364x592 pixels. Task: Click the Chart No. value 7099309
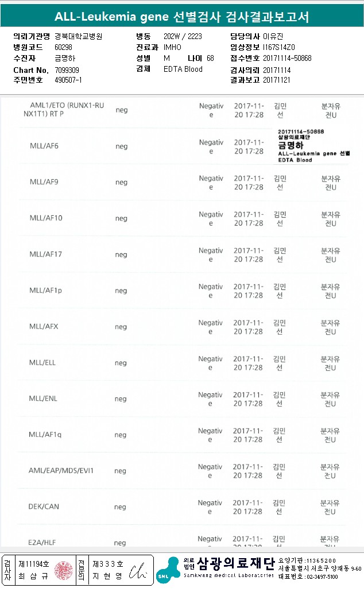67,70
